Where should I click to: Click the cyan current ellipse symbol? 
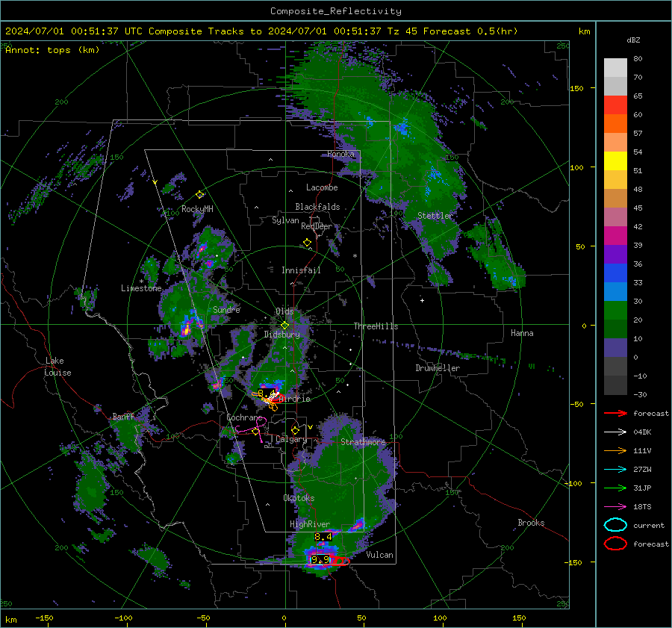point(615,525)
